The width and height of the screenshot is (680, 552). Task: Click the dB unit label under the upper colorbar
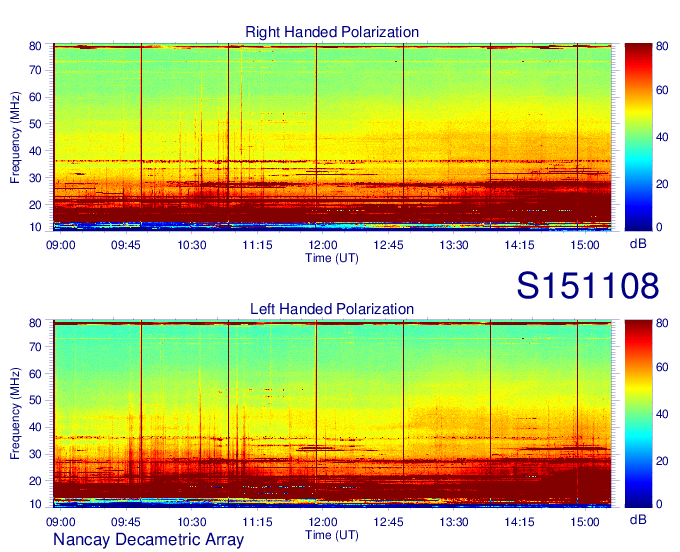pos(638,244)
